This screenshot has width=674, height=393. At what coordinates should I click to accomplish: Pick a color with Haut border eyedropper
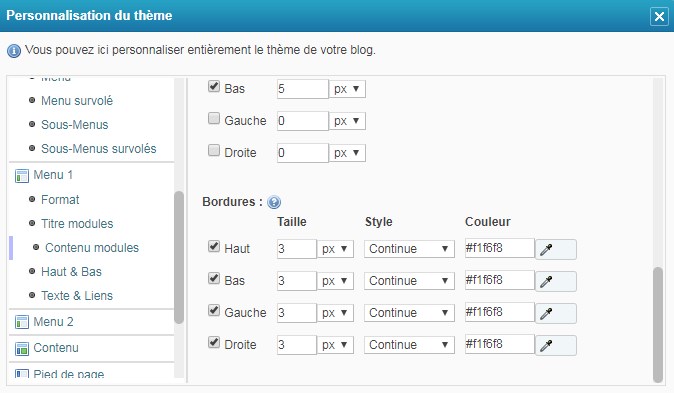555,249
